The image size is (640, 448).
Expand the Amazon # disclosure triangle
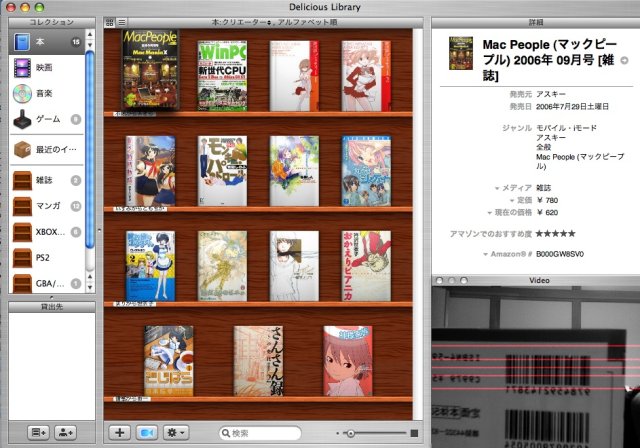485,255
